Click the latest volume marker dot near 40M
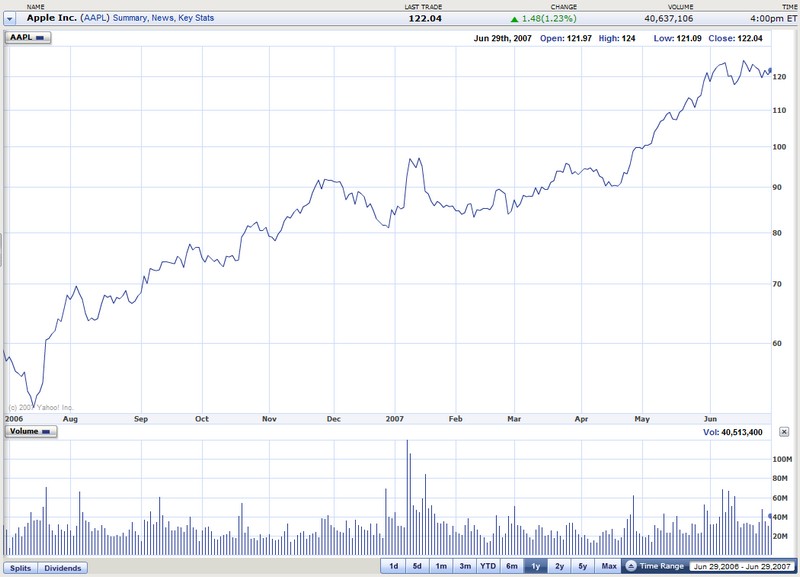Viewport: 800px width, 577px height. tap(770, 516)
